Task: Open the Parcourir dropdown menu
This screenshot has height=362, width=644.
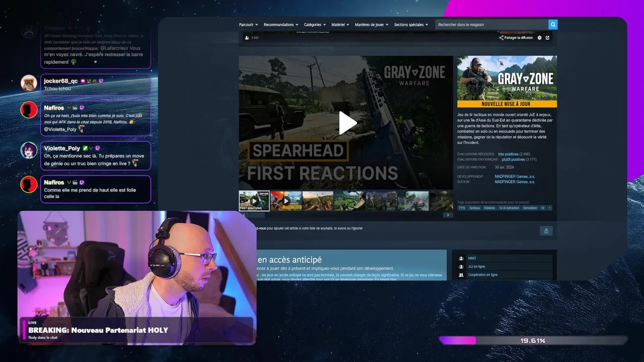Action: pyautogui.click(x=249, y=24)
